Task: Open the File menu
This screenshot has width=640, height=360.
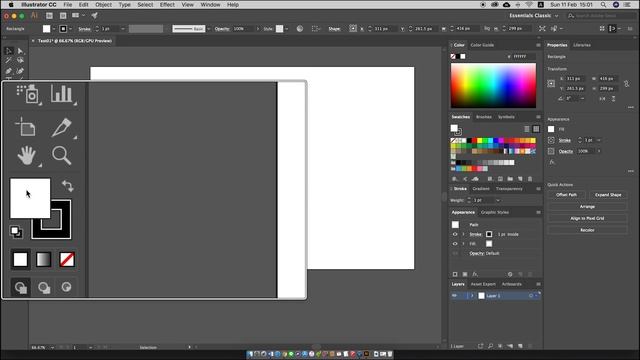Action: (68, 5)
